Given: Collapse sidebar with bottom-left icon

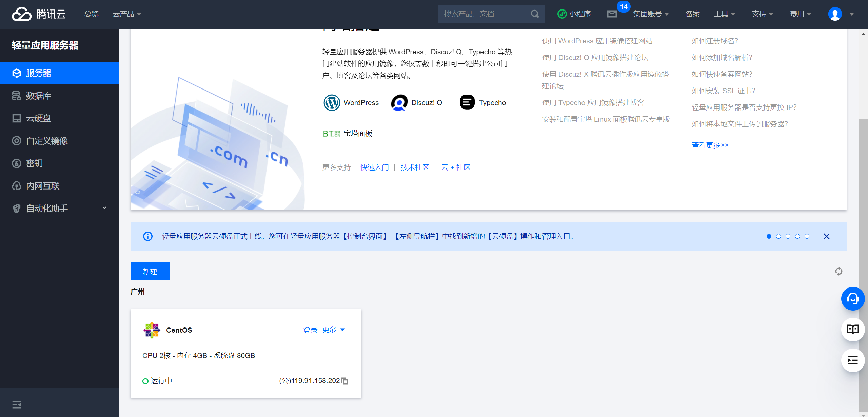Looking at the screenshot, I should [17, 404].
